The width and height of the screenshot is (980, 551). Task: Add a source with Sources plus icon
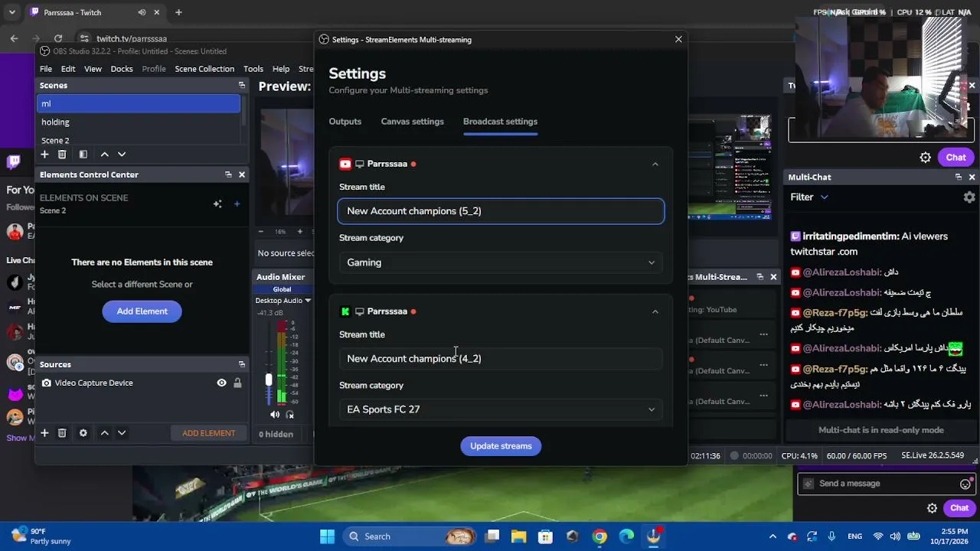click(x=44, y=433)
